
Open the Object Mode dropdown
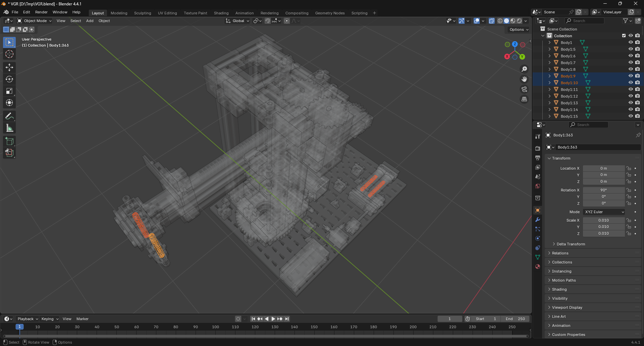coord(35,21)
